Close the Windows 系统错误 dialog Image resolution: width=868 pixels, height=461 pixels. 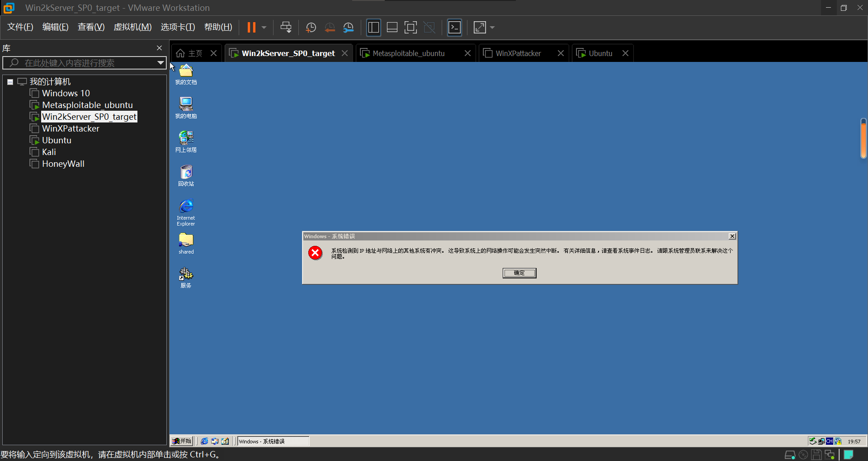[x=732, y=236]
